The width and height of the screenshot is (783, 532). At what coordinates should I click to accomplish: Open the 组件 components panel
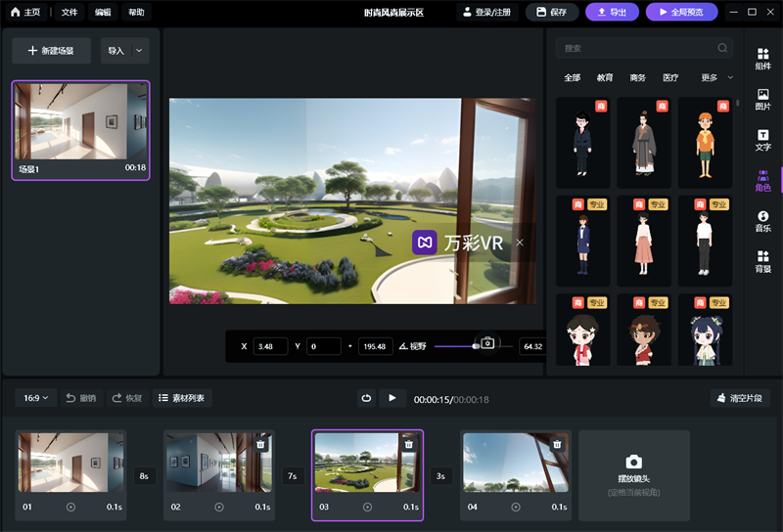click(762, 59)
